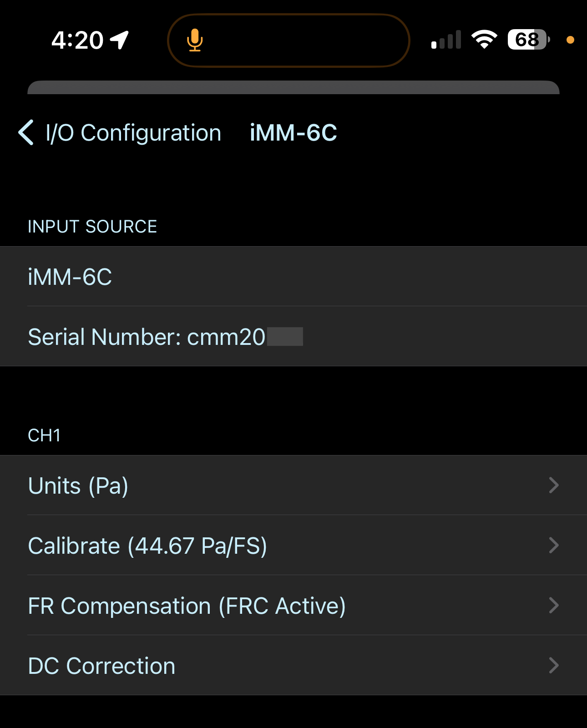Expand the Units (Pa) options

point(293,485)
